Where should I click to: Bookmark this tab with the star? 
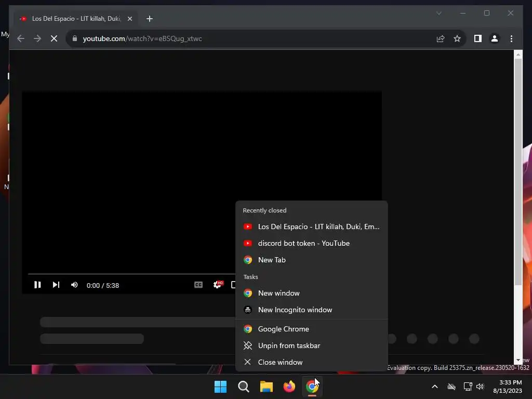[x=457, y=38]
